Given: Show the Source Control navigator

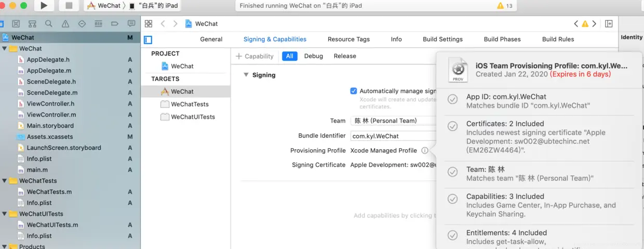Looking at the screenshot, I should pyautogui.click(x=16, y=24).
